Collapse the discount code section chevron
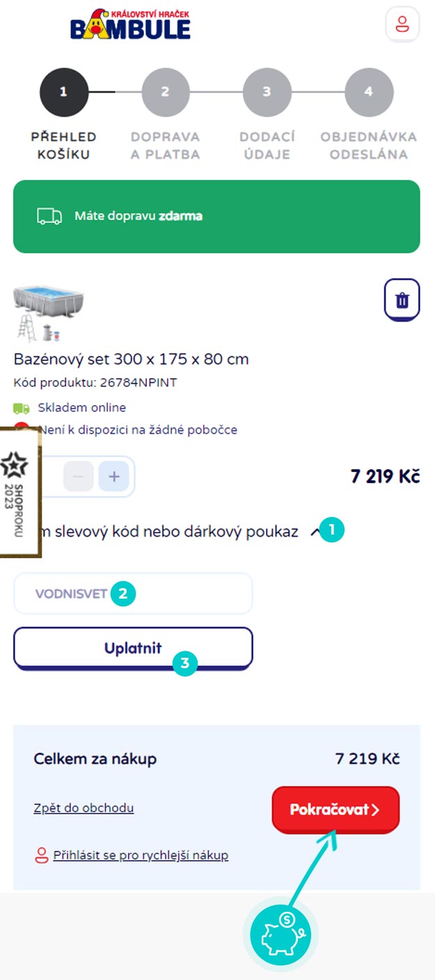435x980 pixels. (315, 532)
